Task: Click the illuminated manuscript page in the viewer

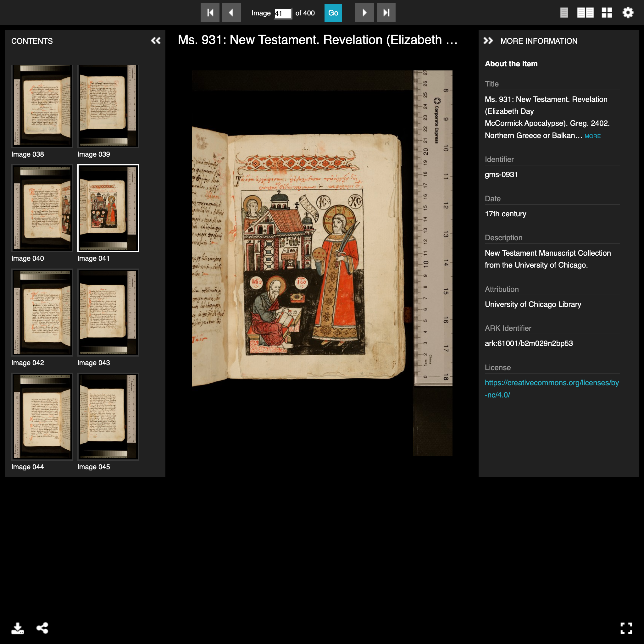Action: pyautogui.click(x=322, y=263)
